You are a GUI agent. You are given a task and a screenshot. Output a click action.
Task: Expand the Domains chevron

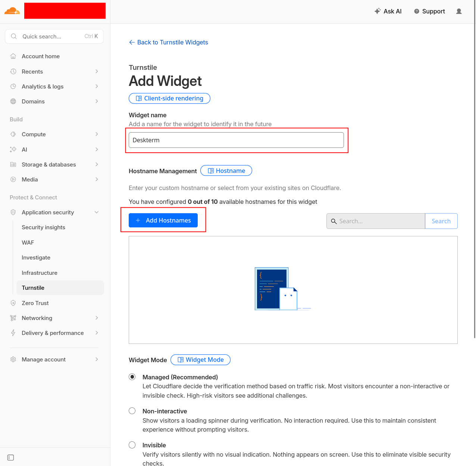97,101
